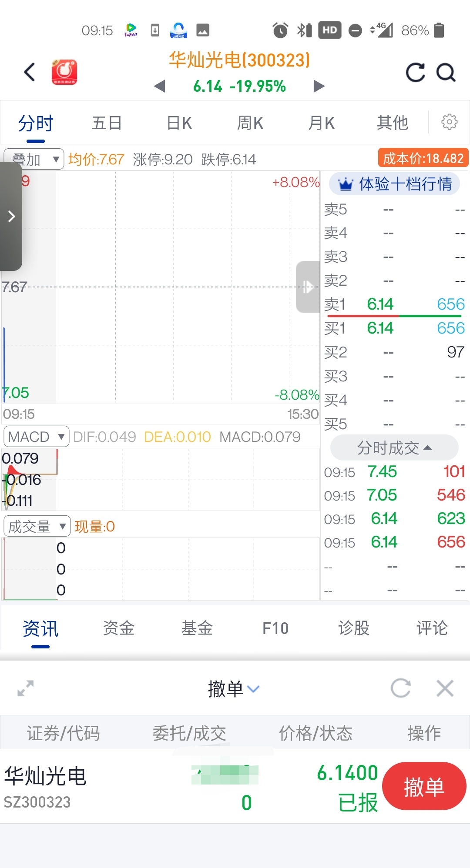This screenshot has height=868, width=470.
Task: Tap the stock title 华灿光电(300323)
Action: tap(239, 60)
